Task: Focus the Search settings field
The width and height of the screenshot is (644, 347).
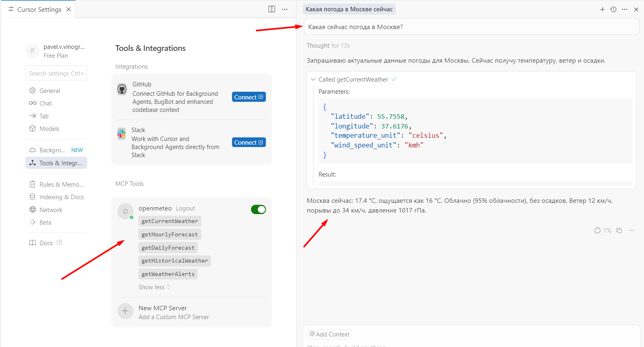Action: tap(56, 73)
